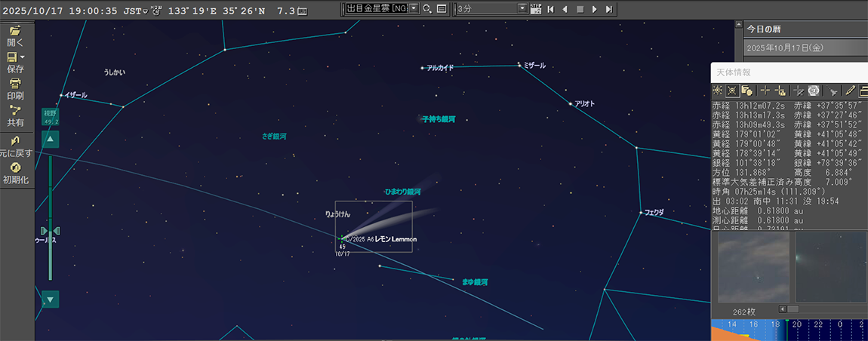Click the 開く (Open) folder icon
Image resolution: width=868 pixels, height=341 pixels.
tap(15, 31)
